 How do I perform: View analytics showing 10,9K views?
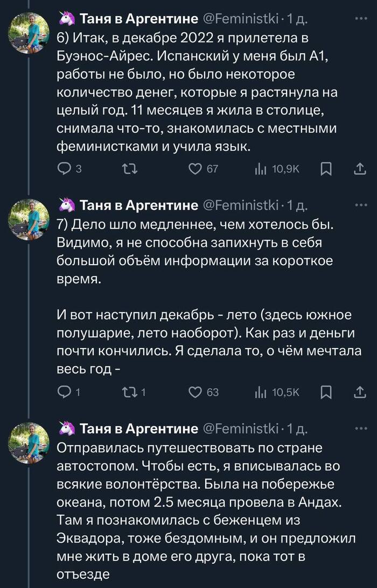[261, 170]
